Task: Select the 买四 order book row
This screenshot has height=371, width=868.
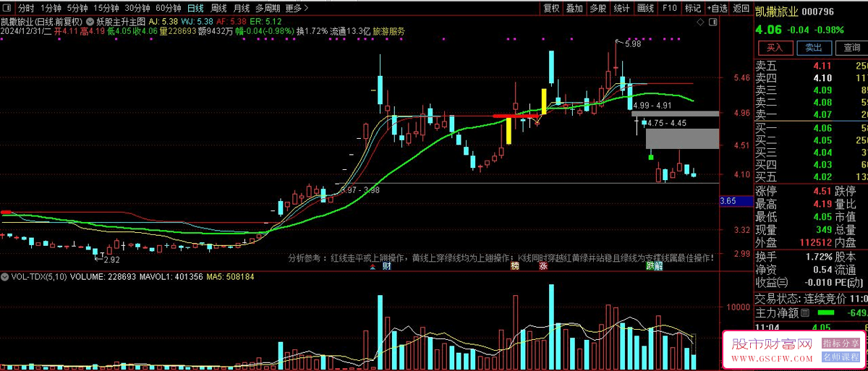Action: (x=811, y=164)
